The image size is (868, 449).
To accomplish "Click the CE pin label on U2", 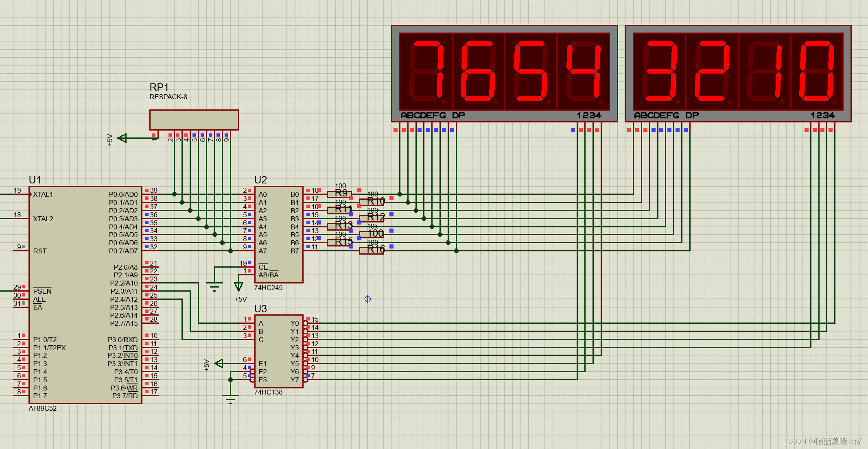I will (263, 267).
